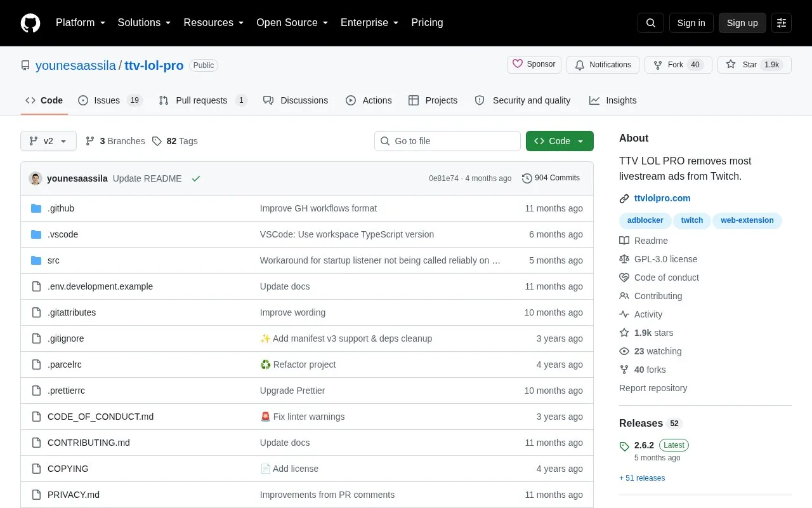This screenshot has width=812, height=508.
Task: Switch to the Pull requests tab
Action: click(x=202, y=100)
